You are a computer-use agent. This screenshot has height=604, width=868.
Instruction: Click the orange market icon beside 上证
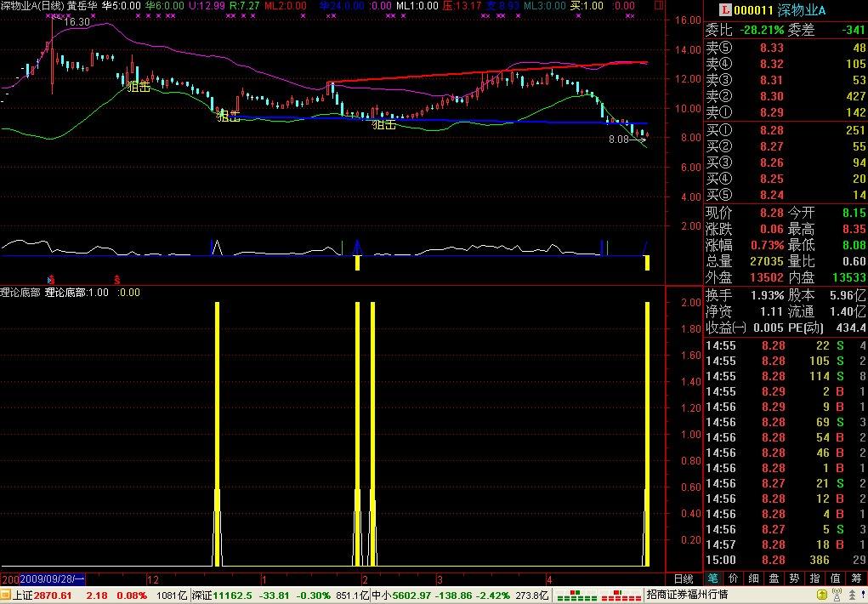(x=6, y=595)
